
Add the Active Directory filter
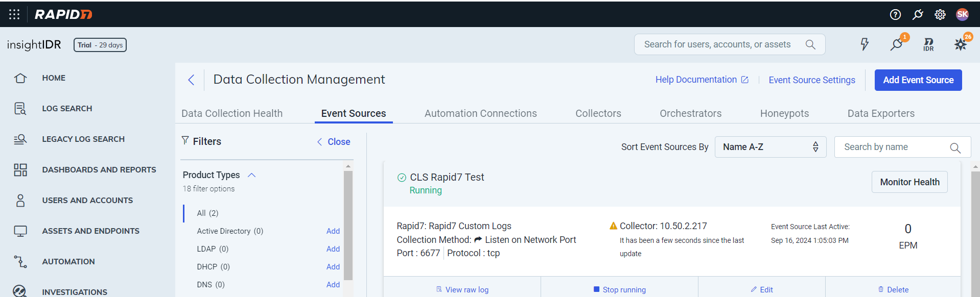point(333,231)
